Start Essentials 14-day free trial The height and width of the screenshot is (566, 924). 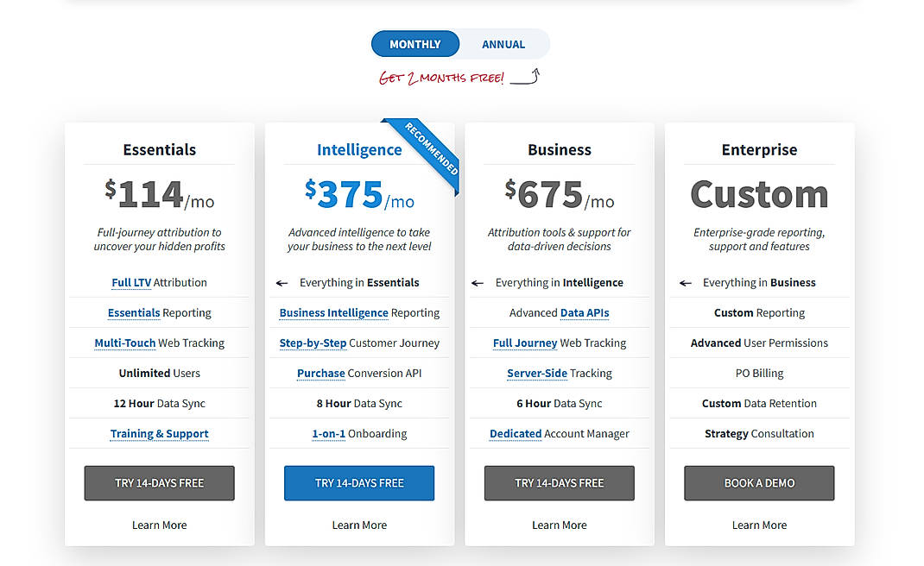tap(159, 483)
